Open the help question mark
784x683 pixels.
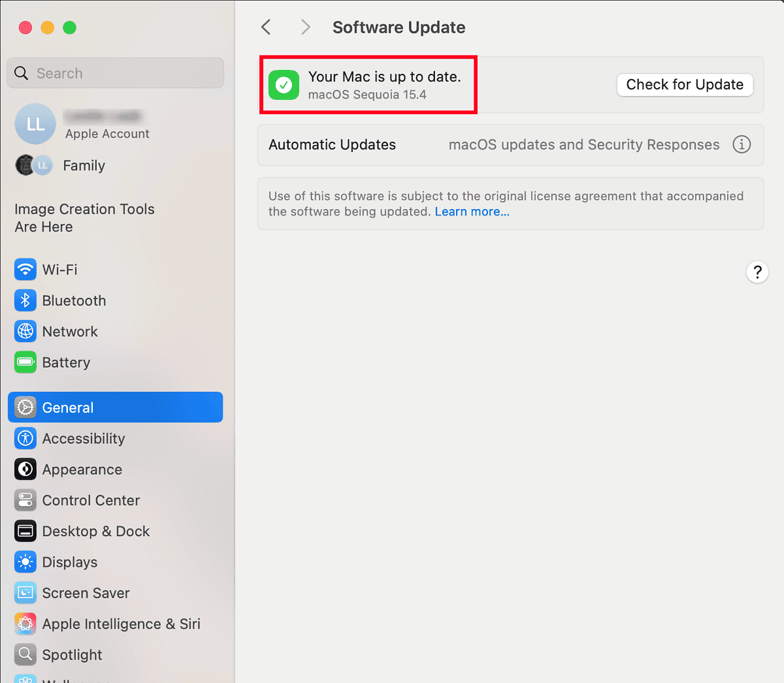pos(757,272)
